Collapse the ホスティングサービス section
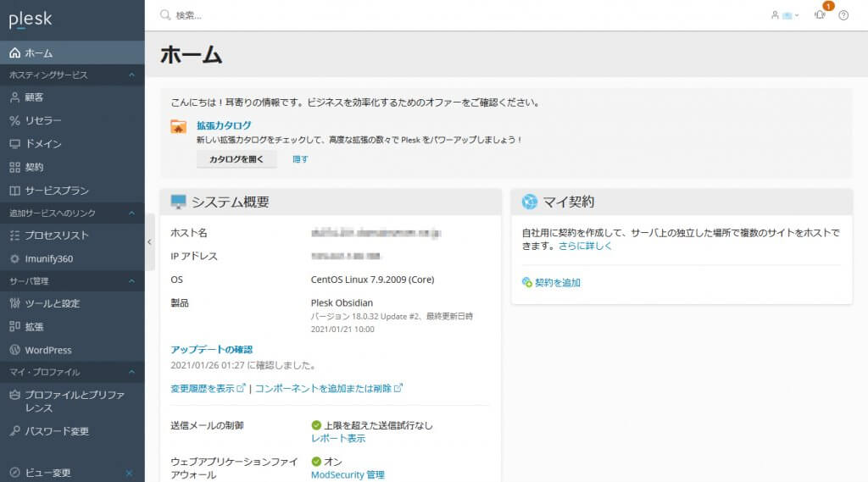The width and height of the screenshot is (868, 482). click(131, 75)
